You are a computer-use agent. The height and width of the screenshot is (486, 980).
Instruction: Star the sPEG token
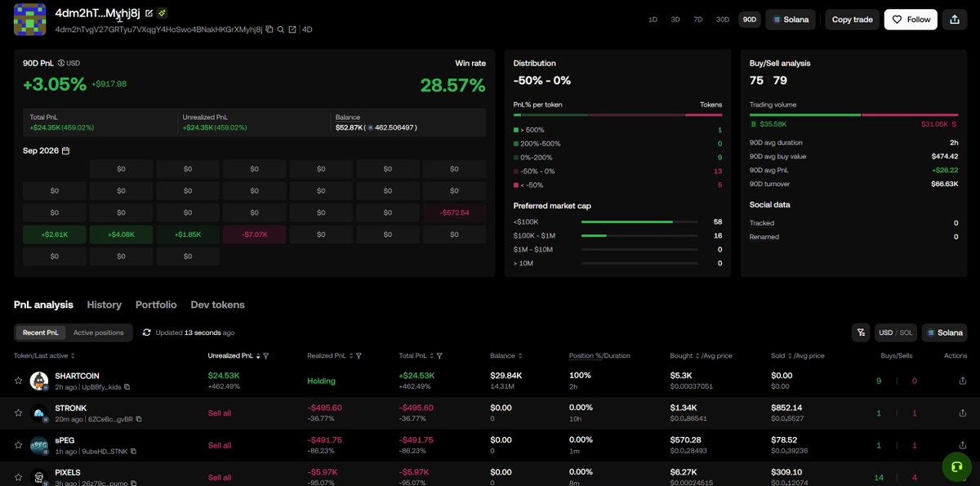pos(18,445)
